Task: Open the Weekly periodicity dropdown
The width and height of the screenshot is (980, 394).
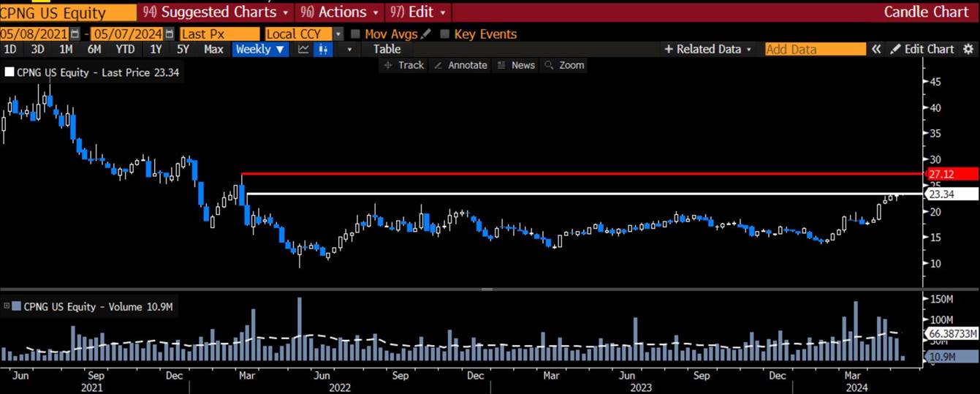Action: [x=262, y=49]
